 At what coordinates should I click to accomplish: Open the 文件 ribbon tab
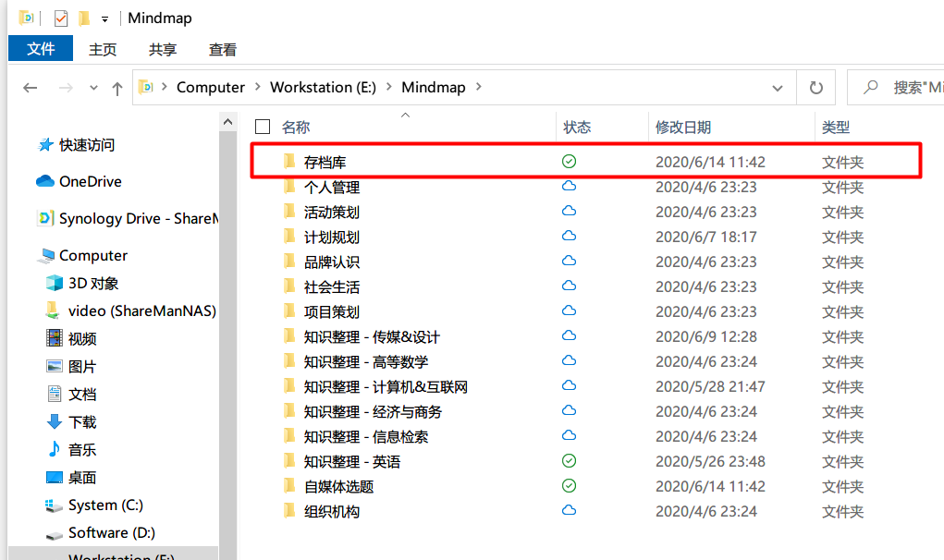tap(41, 49)
